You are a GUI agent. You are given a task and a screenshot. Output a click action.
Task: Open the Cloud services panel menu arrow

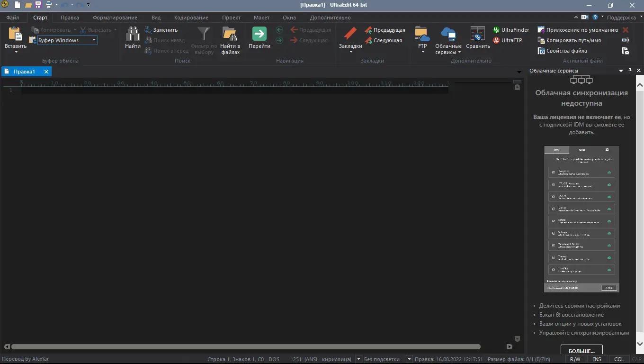tap(621, 71)
